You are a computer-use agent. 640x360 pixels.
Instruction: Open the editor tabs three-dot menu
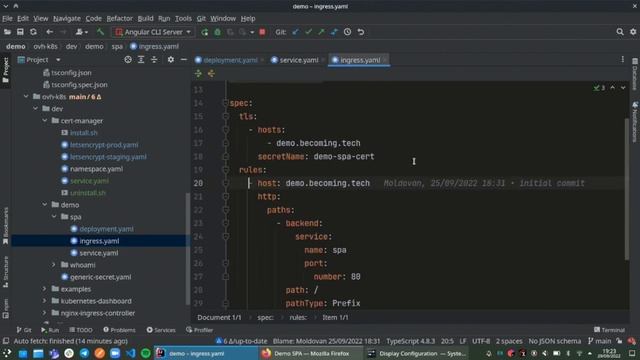click(622, 60)
